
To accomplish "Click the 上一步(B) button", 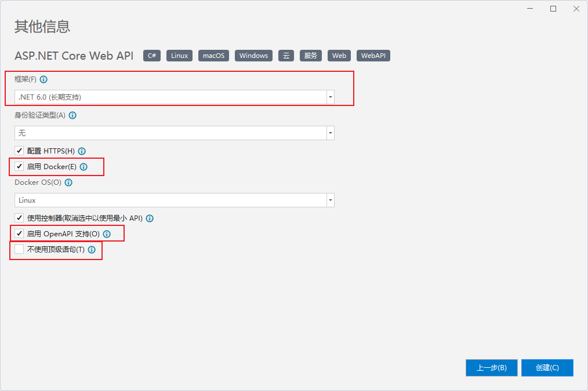I will 491,368.
